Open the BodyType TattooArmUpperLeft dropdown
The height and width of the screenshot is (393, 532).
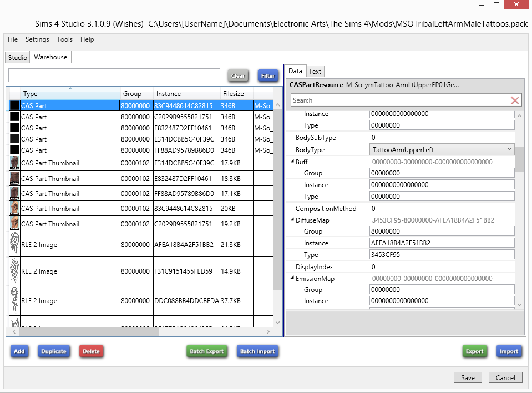(442, 150)
